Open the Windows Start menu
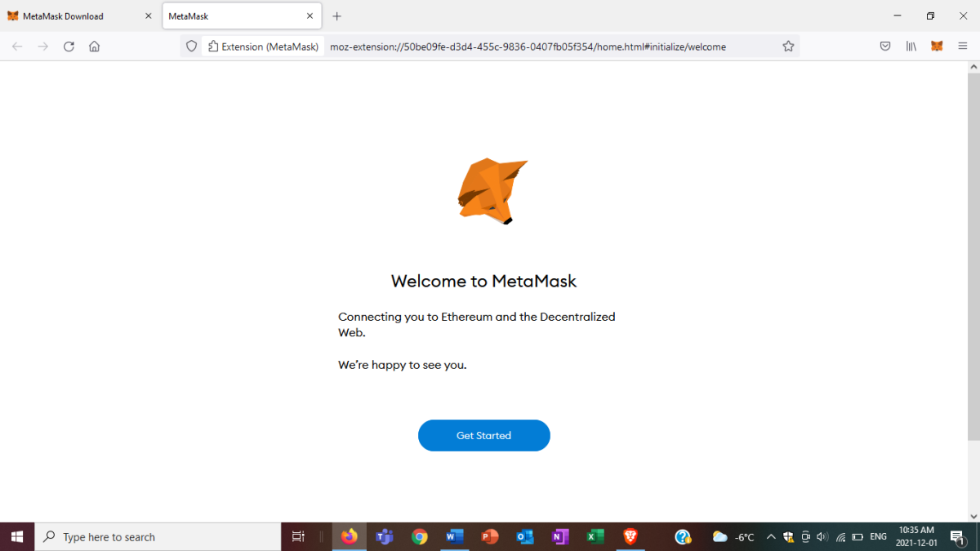 click(17, 537)
